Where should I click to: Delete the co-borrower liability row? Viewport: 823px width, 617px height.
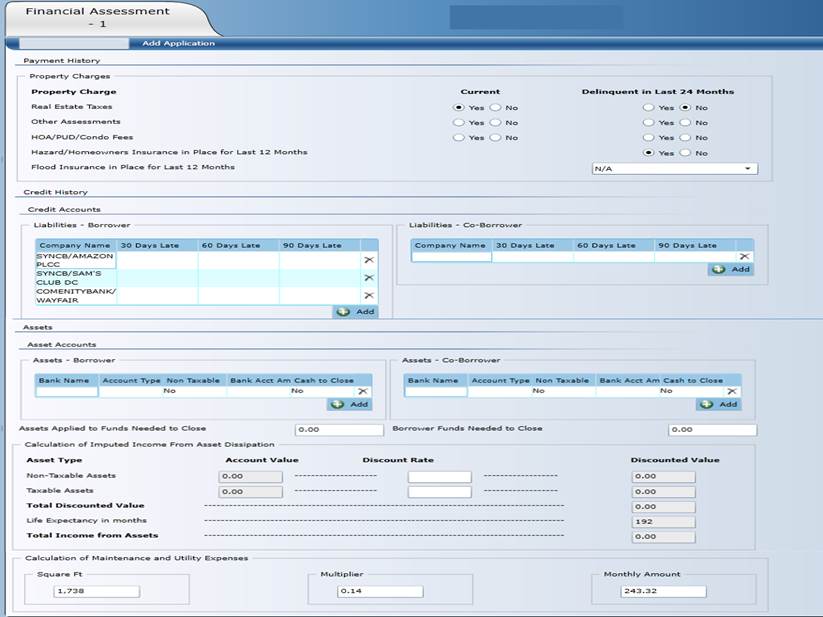[x=744, y=257]
